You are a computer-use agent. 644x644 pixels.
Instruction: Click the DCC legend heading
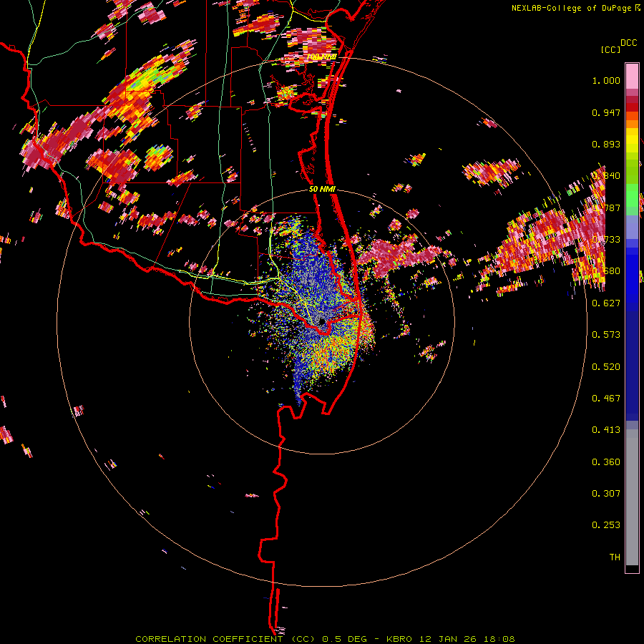coord(628,43)
